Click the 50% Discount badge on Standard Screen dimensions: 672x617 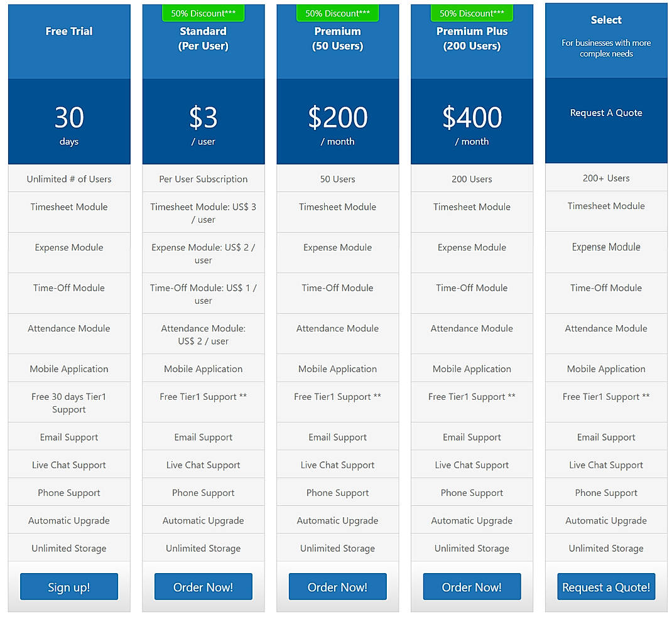203,13
